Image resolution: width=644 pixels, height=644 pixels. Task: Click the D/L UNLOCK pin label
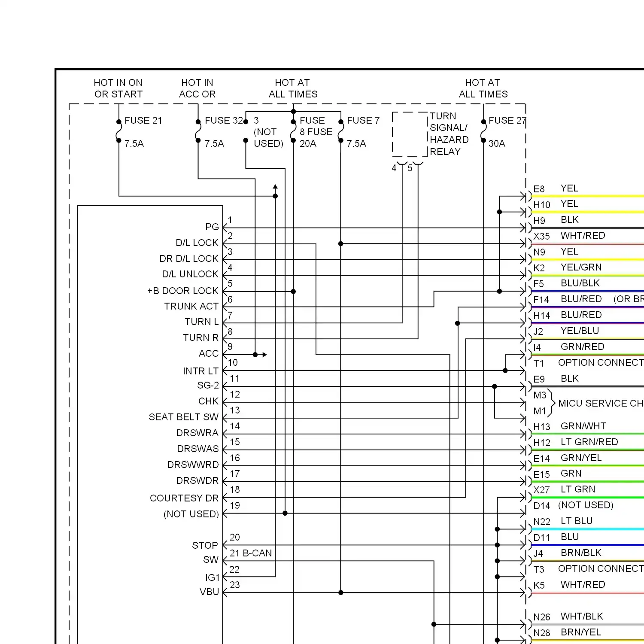click(190, 274)
